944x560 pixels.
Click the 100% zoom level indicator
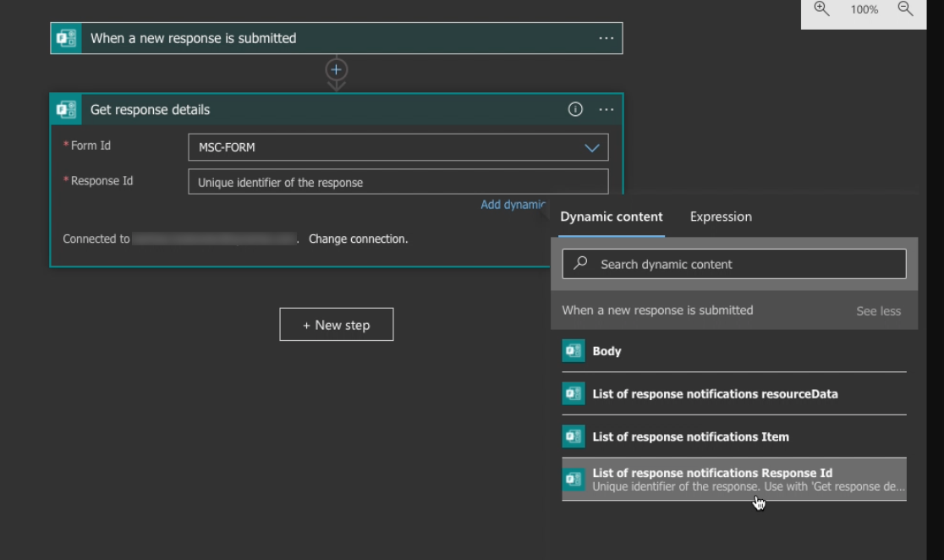tap(864, 9)
